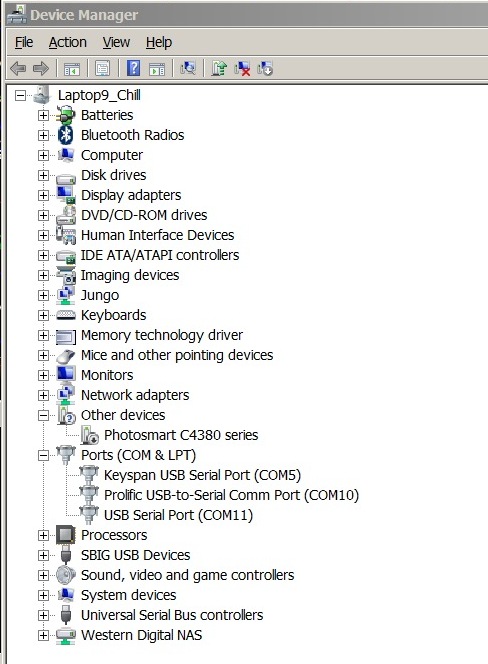The height and width of the screenshot is (664, 488).
Task: Click the Keyboards category icon
Action: [x=66, y=315]
